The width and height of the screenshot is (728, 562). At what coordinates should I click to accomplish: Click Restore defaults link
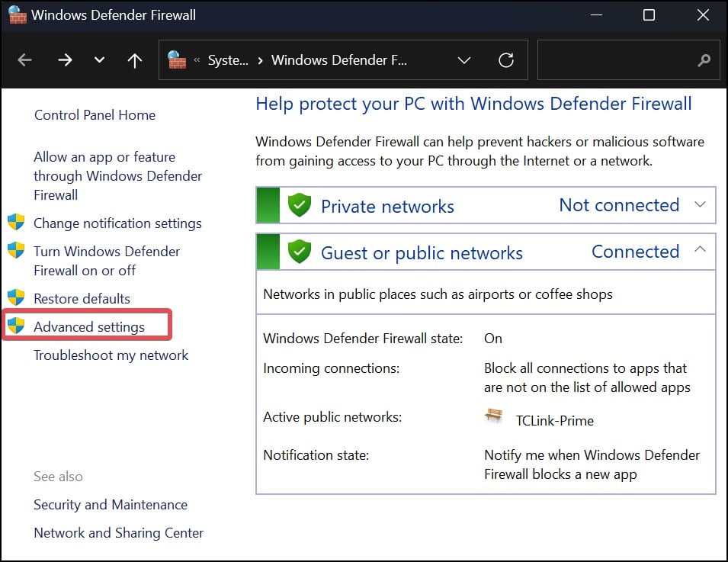click(82, 299)
